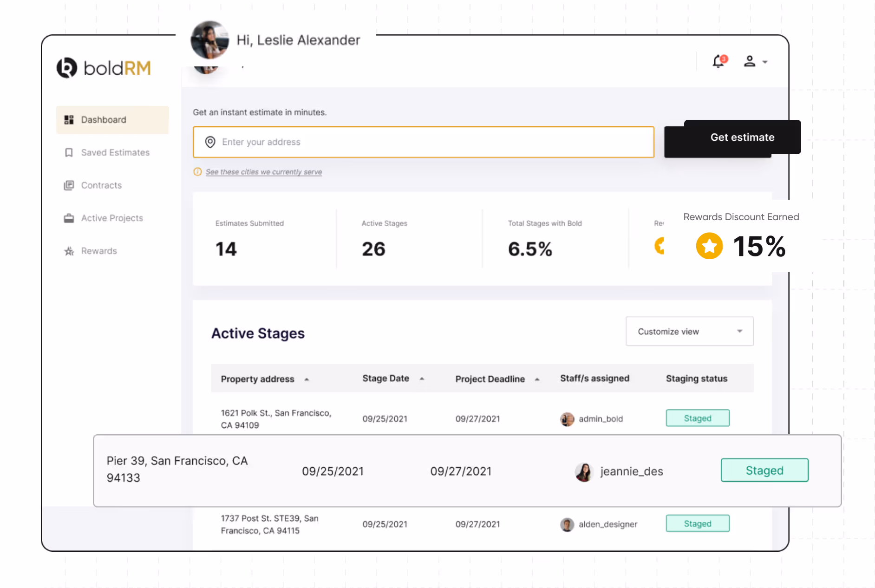Click Active Stages stat value 26

(373, 249)
